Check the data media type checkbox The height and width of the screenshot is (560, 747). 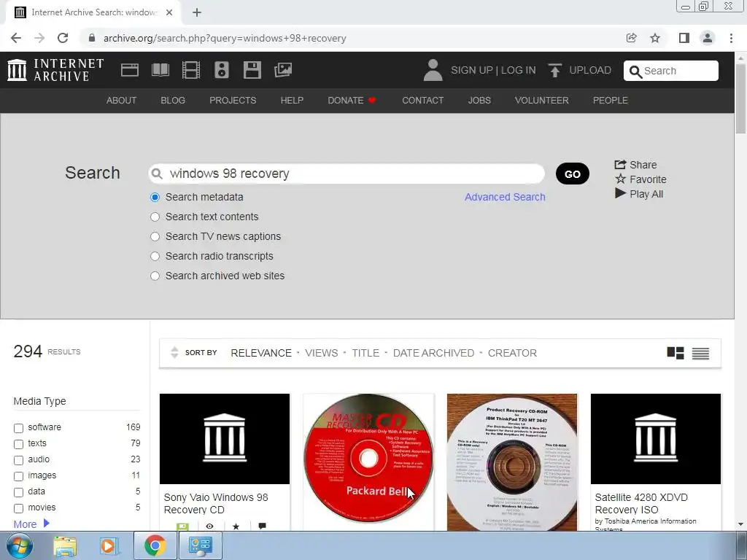(18, 492)
